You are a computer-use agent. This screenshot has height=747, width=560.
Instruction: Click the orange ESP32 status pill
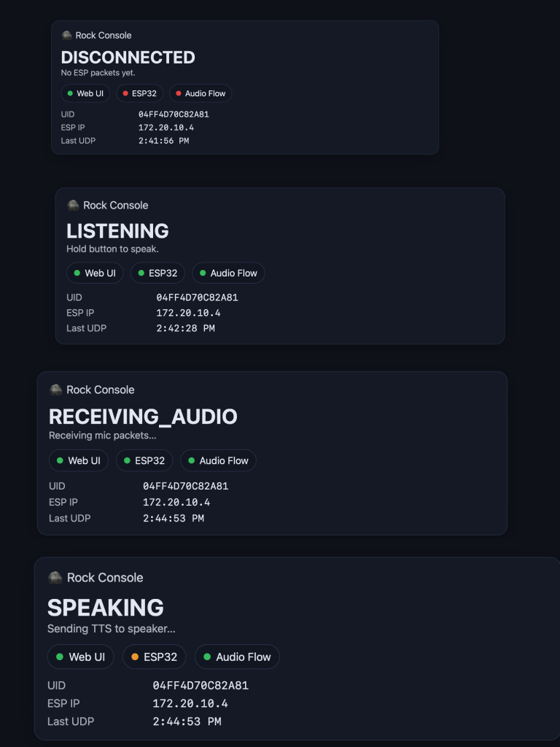click(x=155, y=657)
